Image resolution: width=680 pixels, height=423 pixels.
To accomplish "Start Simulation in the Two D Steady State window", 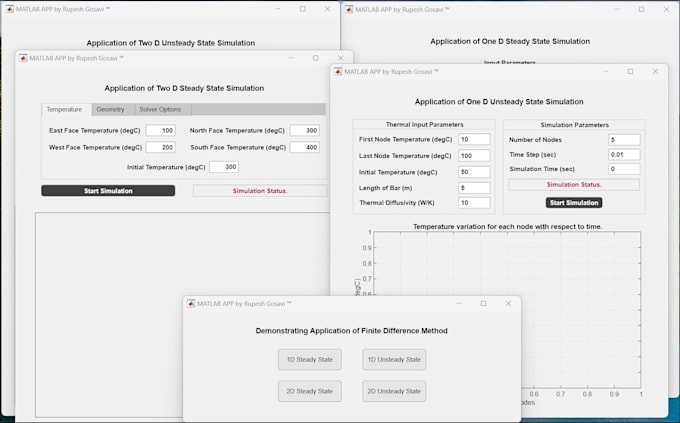I will 108,190.
